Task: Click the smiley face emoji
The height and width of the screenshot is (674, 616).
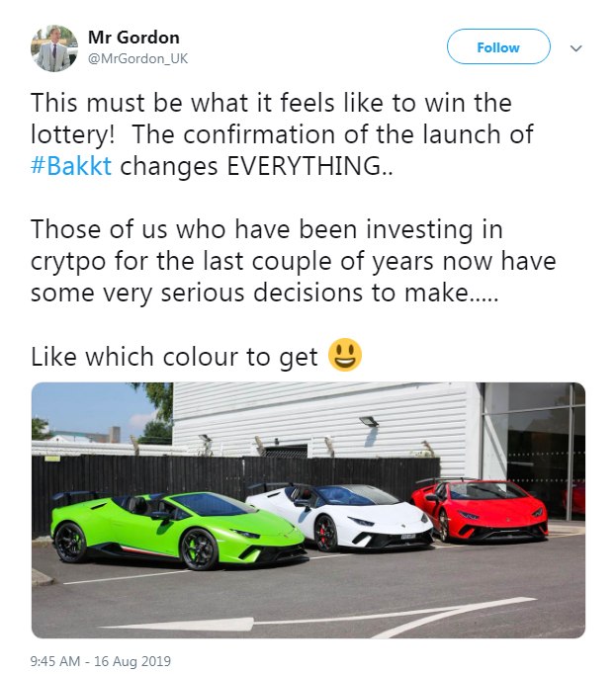Action: [345, 356]
